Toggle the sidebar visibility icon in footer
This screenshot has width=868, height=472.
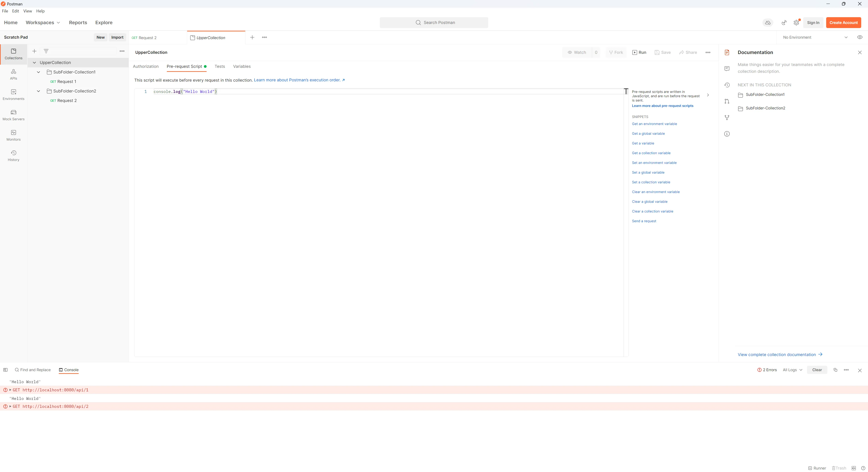point(5,370)
